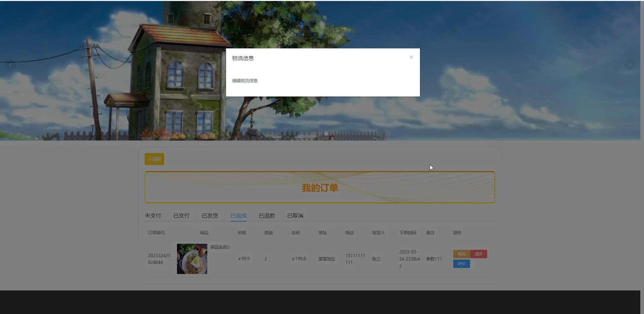Switch to the 未支付 tab
Viewport: 644px width, 314px height.
153,215
